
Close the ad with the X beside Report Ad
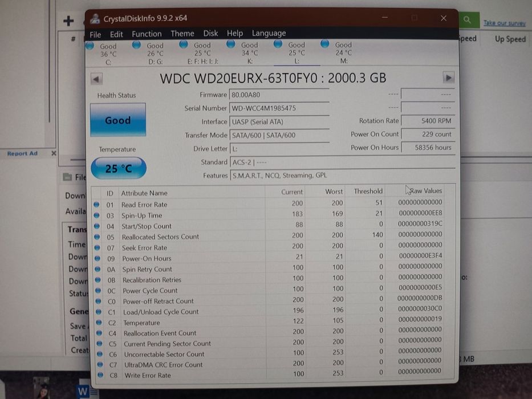tap(54, 153)
